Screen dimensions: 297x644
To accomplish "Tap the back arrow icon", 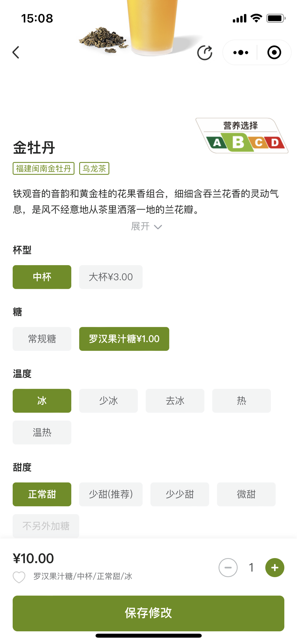I will 16,52.
